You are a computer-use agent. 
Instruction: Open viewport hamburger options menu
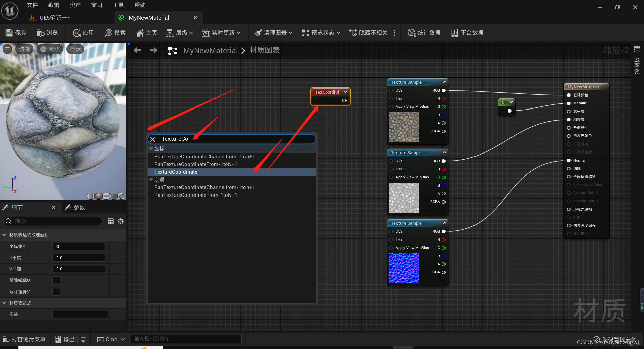click(7, 49)
